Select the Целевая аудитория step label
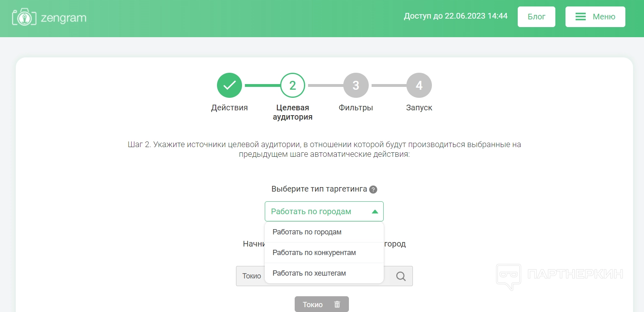 pos(293,112)
